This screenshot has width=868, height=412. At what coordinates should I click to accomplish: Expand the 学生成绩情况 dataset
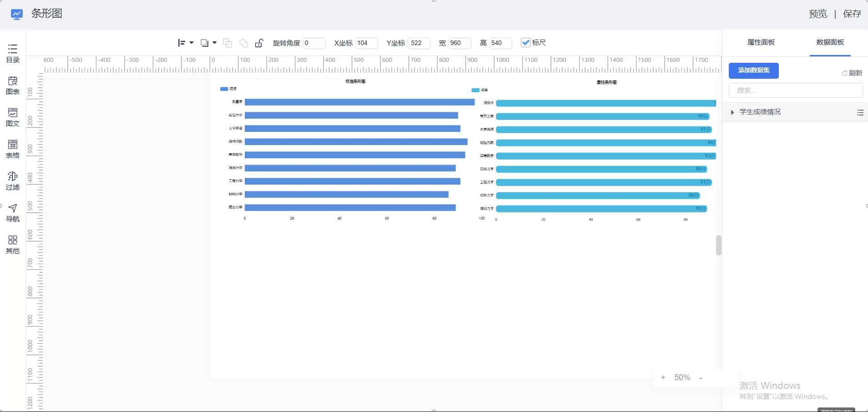coord(732,112)
